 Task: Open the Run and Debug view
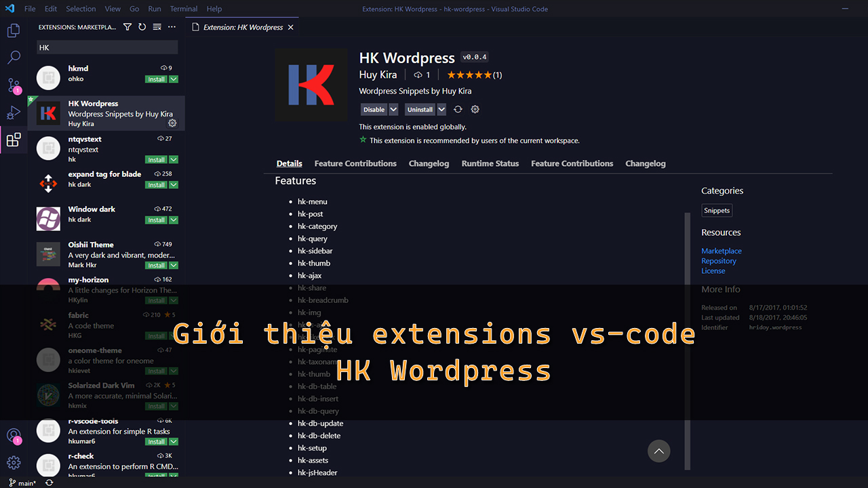coord(14,113)
